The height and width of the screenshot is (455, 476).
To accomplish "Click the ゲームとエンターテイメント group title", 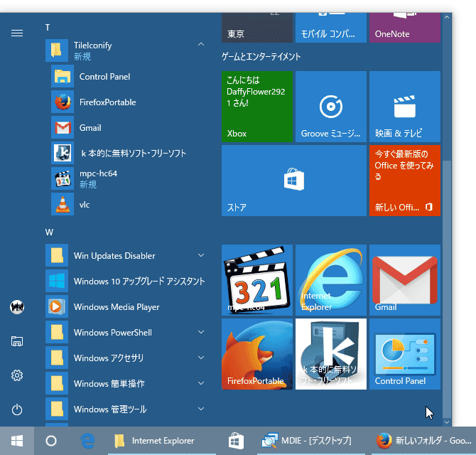I will click(261, 56).
